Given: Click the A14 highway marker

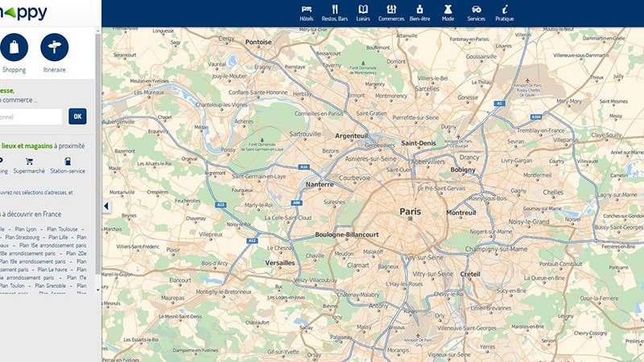Looking at the screenshot, I should point(303,167).
